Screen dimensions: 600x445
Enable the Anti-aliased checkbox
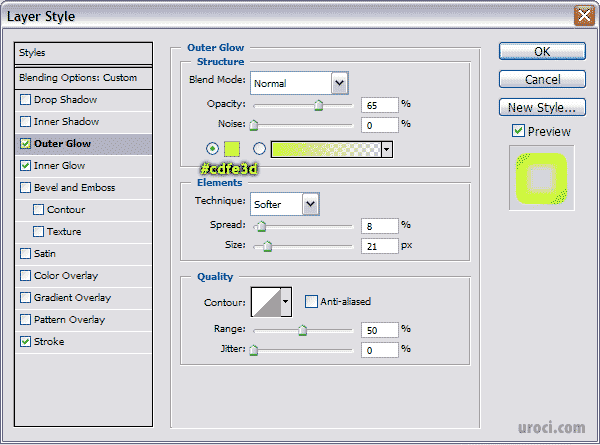(311, 302)
